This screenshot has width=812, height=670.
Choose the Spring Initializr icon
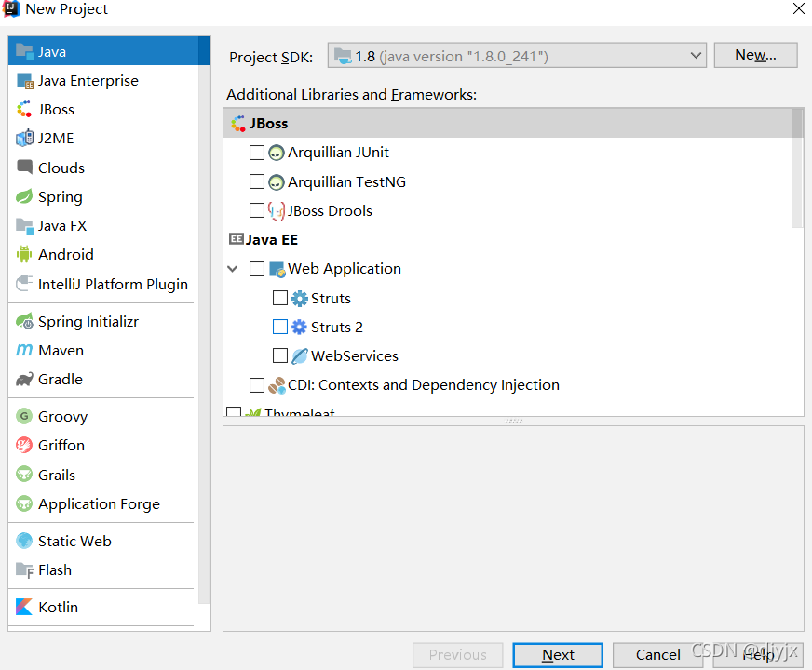click(x=24, y=321)
